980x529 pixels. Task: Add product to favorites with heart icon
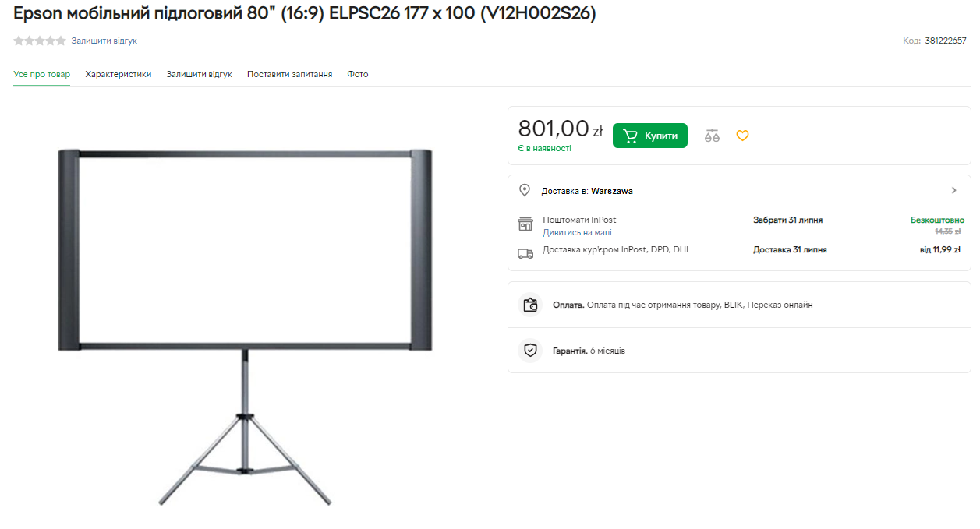[x=742, y=136]
